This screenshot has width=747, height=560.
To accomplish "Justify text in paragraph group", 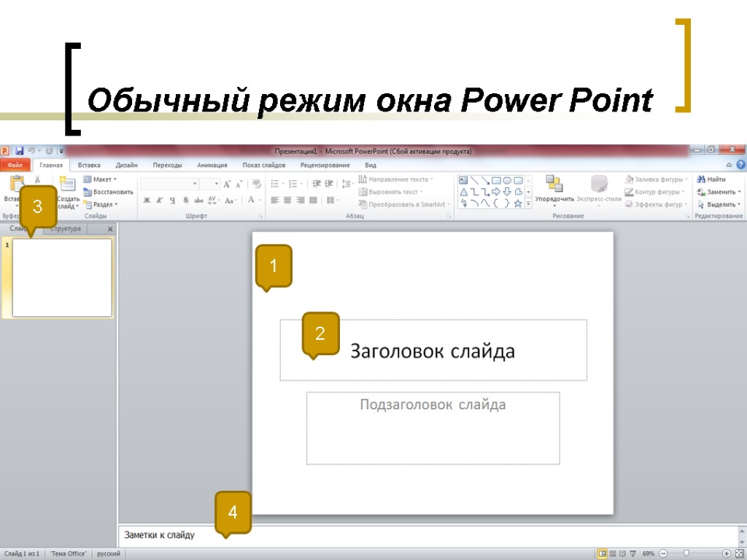I will pos(313,201).
